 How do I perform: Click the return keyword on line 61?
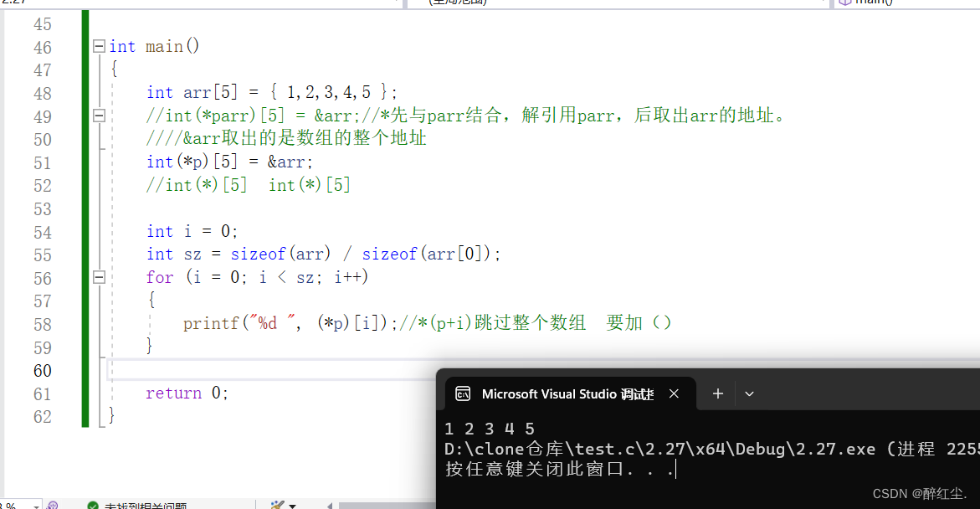point(174,393)
